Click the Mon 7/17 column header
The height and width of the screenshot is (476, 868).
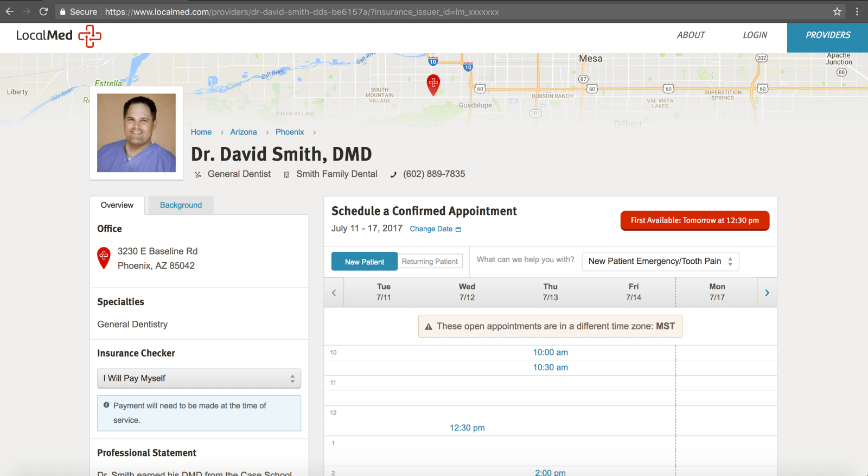pos(717,292)
